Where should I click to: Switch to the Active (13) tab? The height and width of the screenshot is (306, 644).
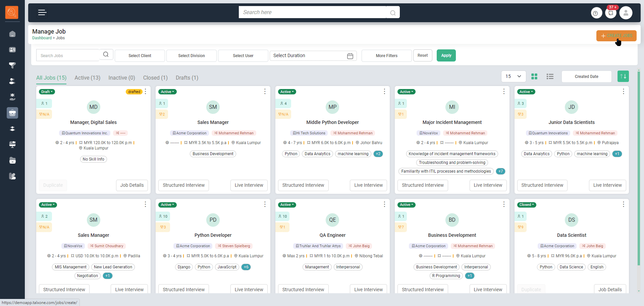87,78
